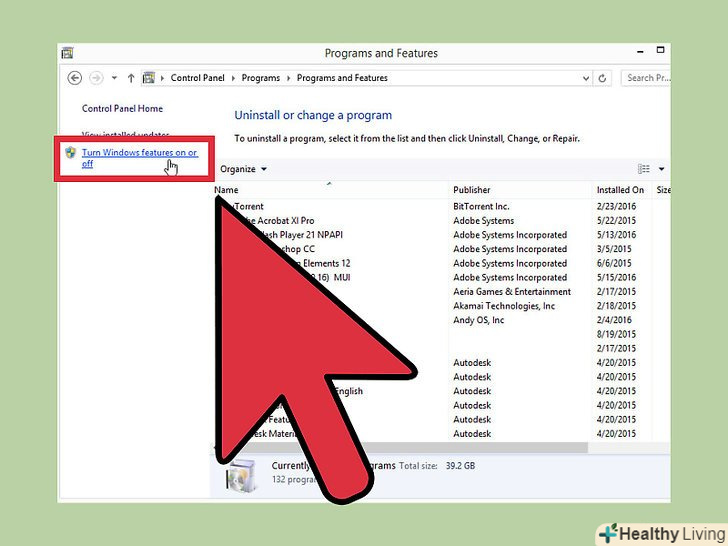The image size is (728, 546).
Task: Click the 5/22/2015 install date
Action: (x=616, y=221)
